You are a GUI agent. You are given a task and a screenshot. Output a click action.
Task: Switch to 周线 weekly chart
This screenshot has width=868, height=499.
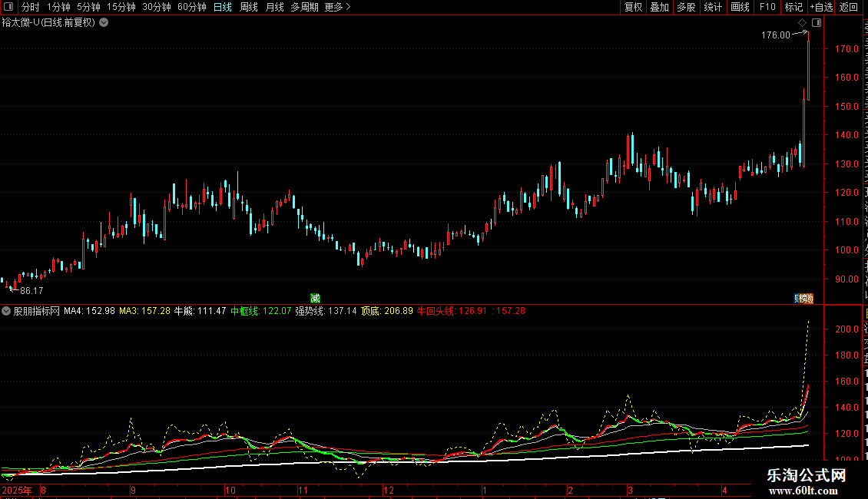[x=249, y=7]
